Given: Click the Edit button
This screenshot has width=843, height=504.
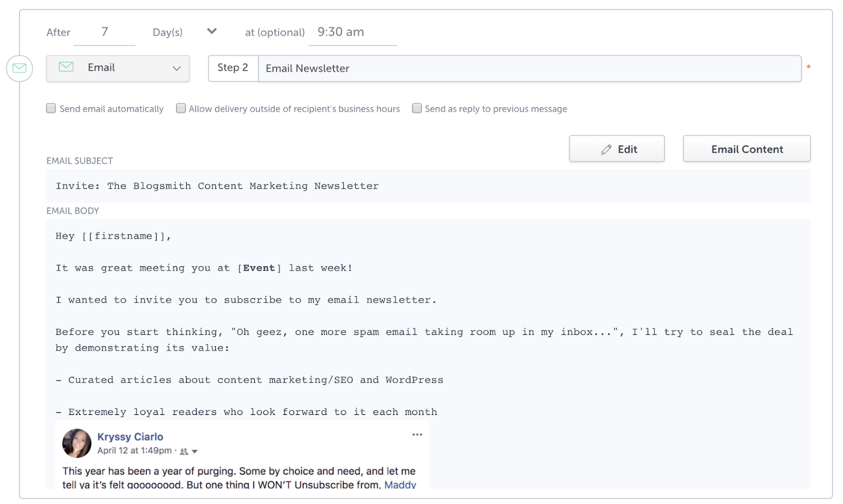Looking at the screenshot, I should point(616,149).
